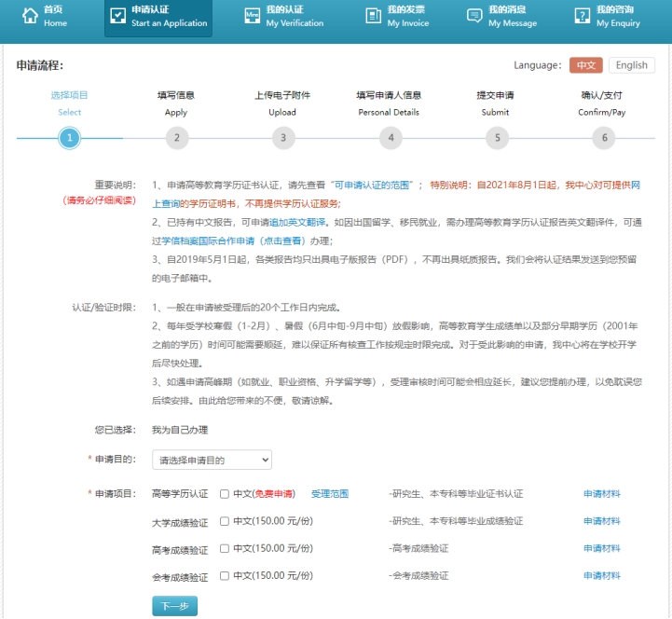Click the Start an Application checkmark icon

pos(117,16)
